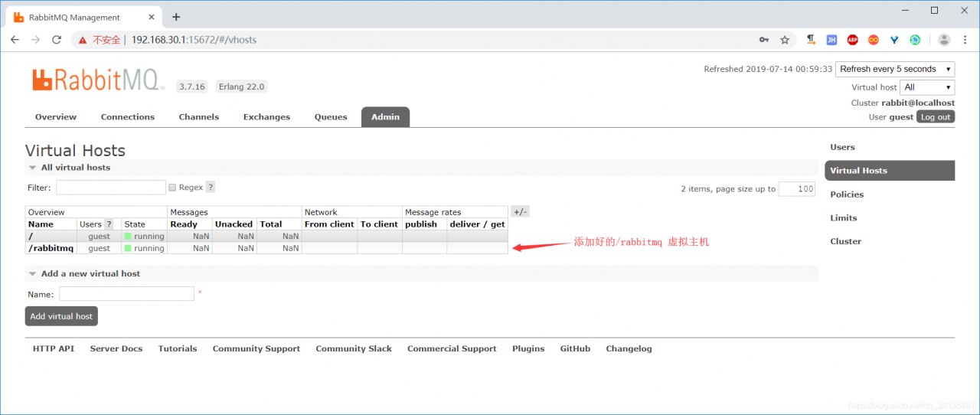
Task: Go to the Queues tab
Action: [331, 117]
